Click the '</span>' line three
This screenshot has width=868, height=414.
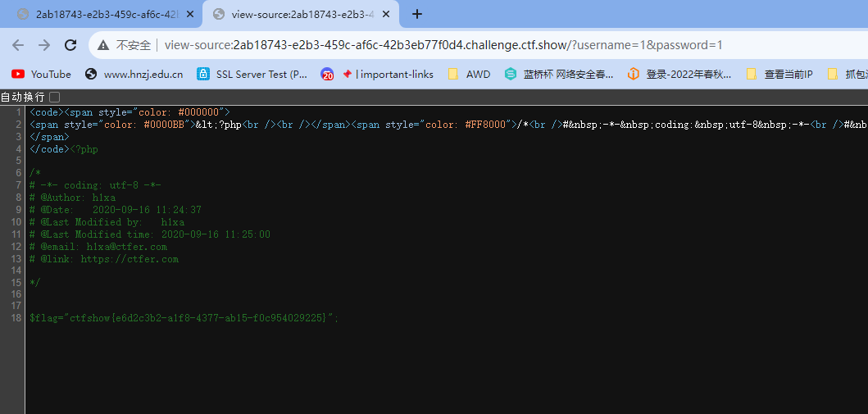click(49, 137)
